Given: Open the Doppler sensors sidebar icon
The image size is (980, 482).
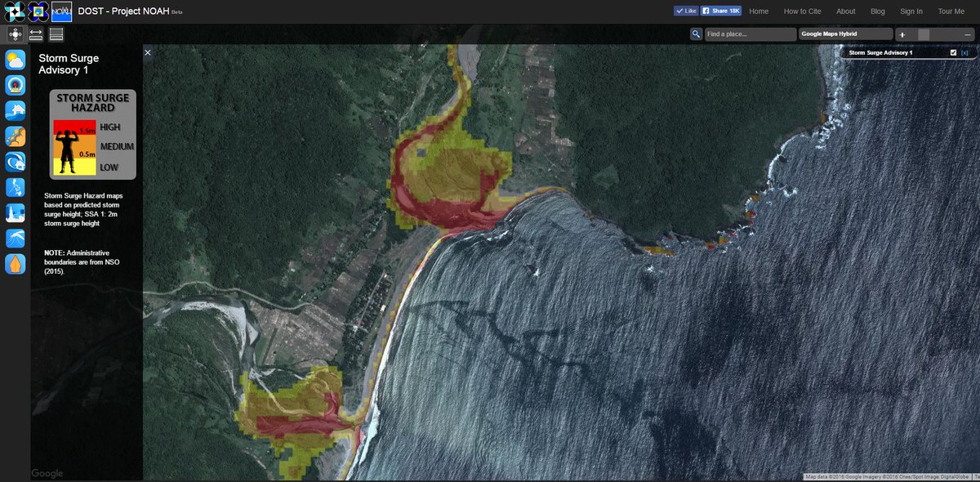Looking at the screenshot, I should tap(16, 86).
